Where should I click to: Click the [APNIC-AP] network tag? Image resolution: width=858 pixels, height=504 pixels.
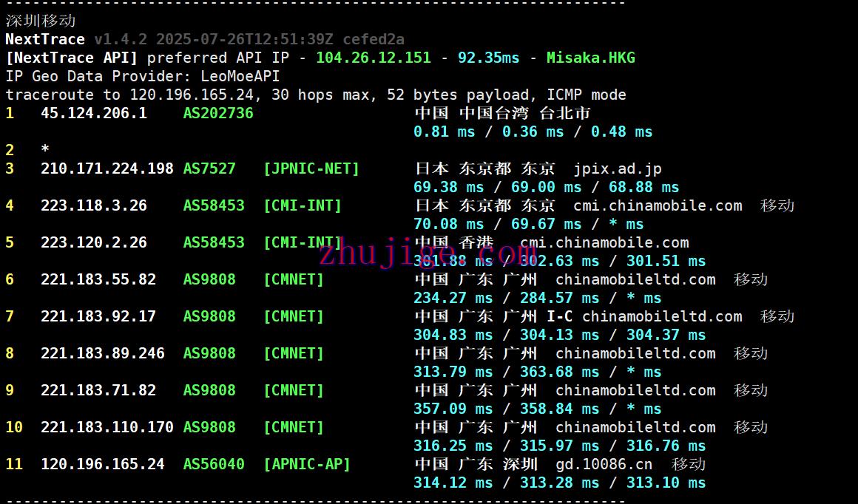306,464
